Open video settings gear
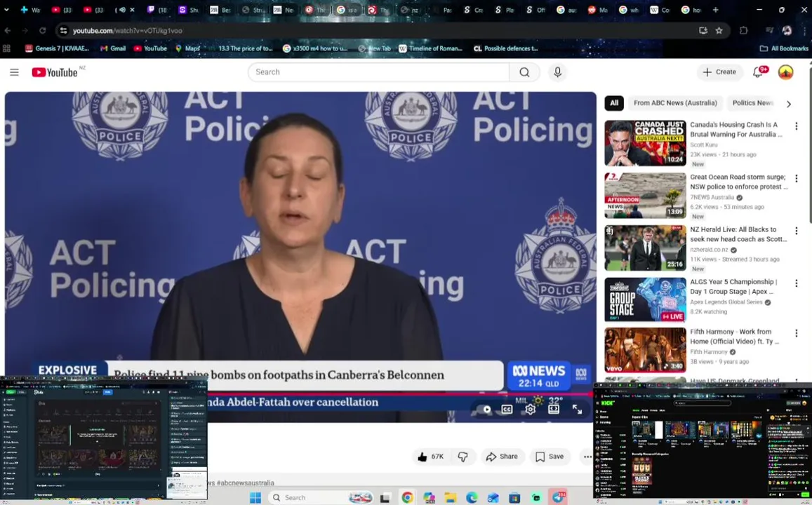Viewport: 812px width, 505px height. point(531,410)
